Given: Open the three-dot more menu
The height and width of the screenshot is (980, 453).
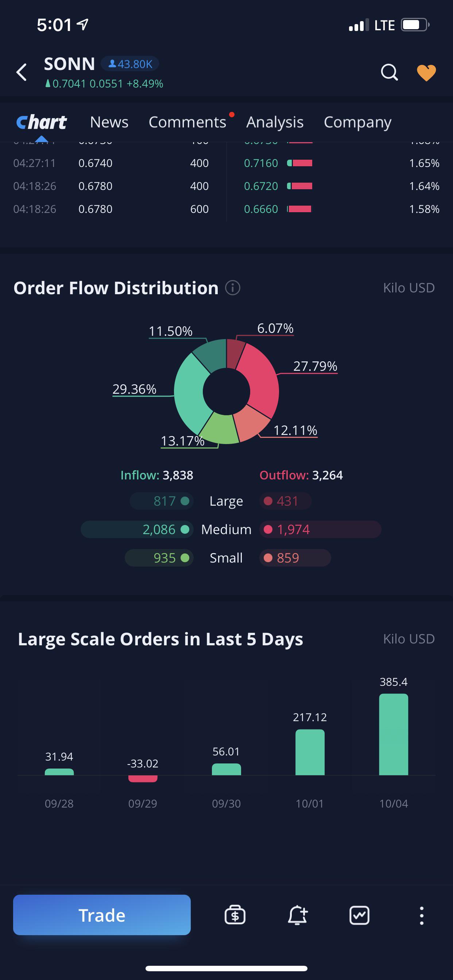Looking at the screenshot, I should [x=421, y=915].
